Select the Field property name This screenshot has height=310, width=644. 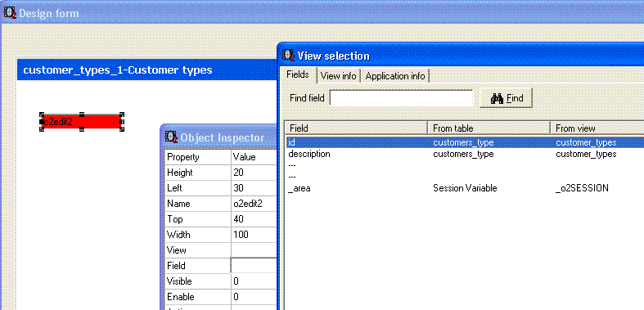[197, 266]
